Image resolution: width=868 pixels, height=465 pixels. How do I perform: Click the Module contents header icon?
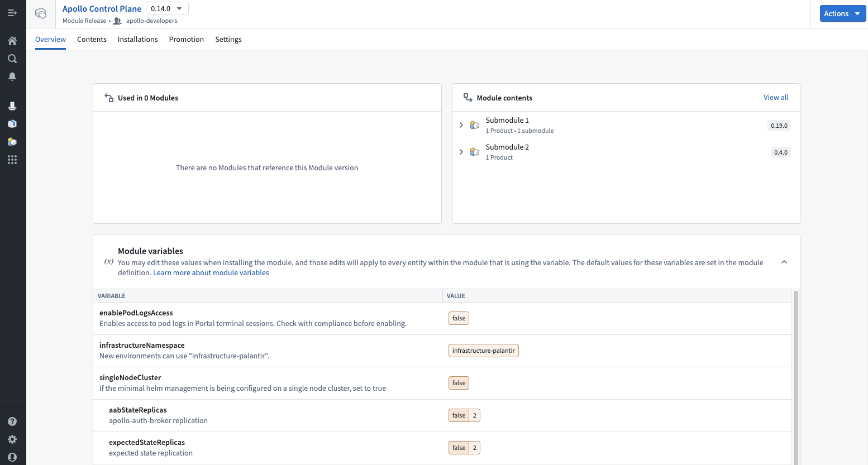click(x=468, y=98)
